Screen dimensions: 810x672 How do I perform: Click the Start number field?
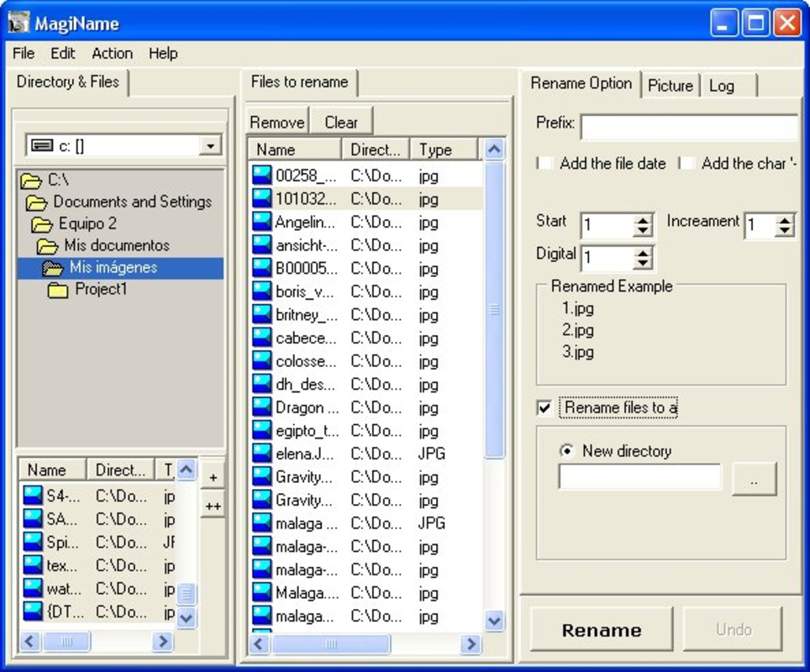(608, 226)
